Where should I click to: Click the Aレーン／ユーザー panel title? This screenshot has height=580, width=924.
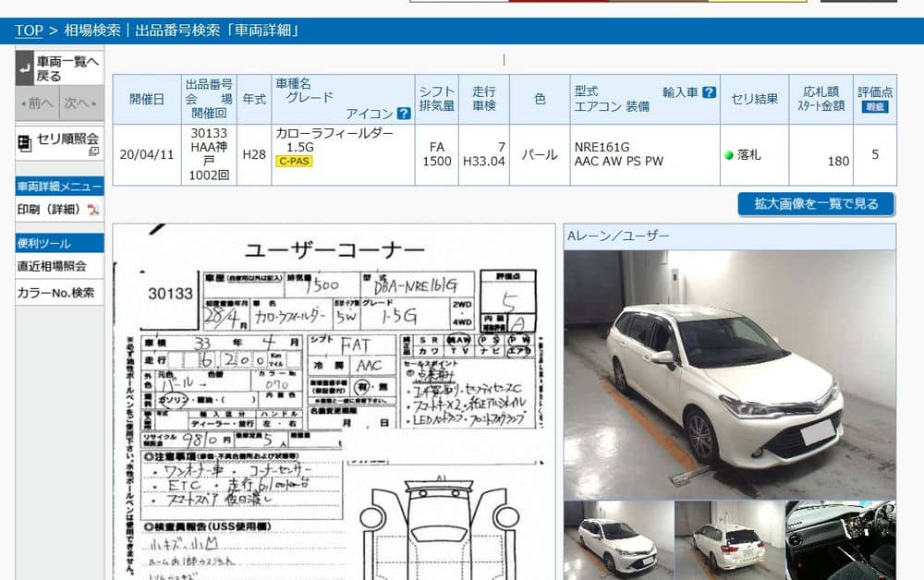[618, 236]
